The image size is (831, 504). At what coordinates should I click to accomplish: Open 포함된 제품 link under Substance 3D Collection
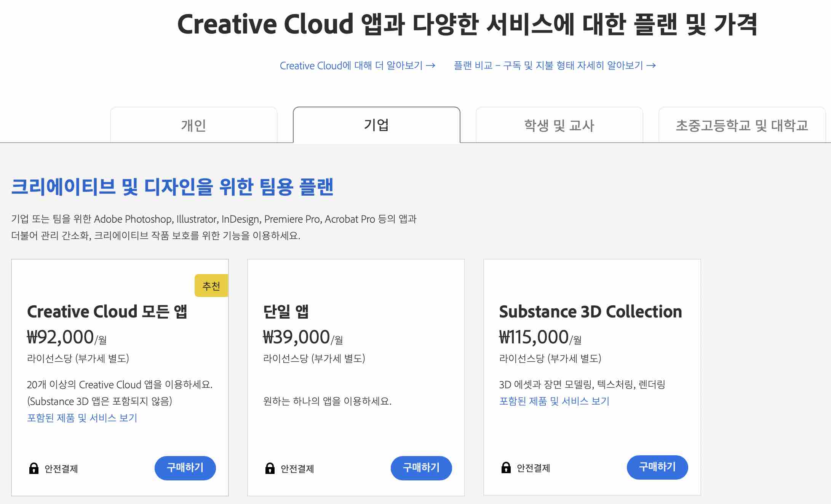click(x=554, y=401)
